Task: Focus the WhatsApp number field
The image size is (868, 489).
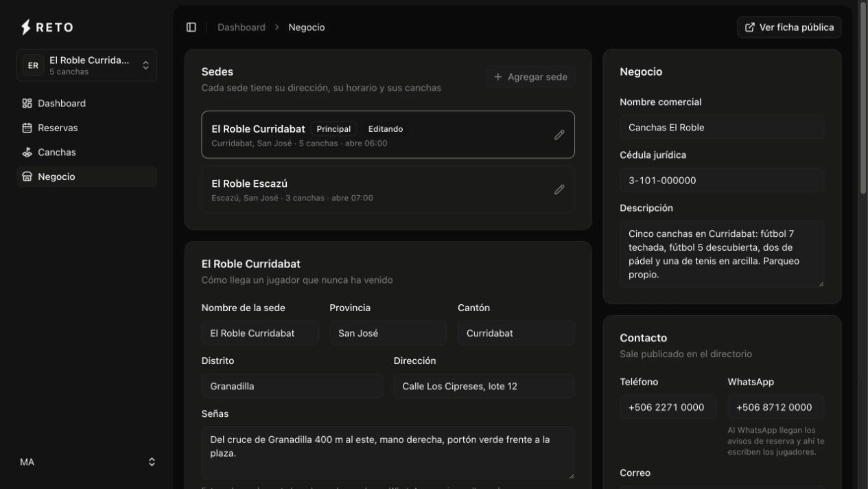Action: click(776, 407)
